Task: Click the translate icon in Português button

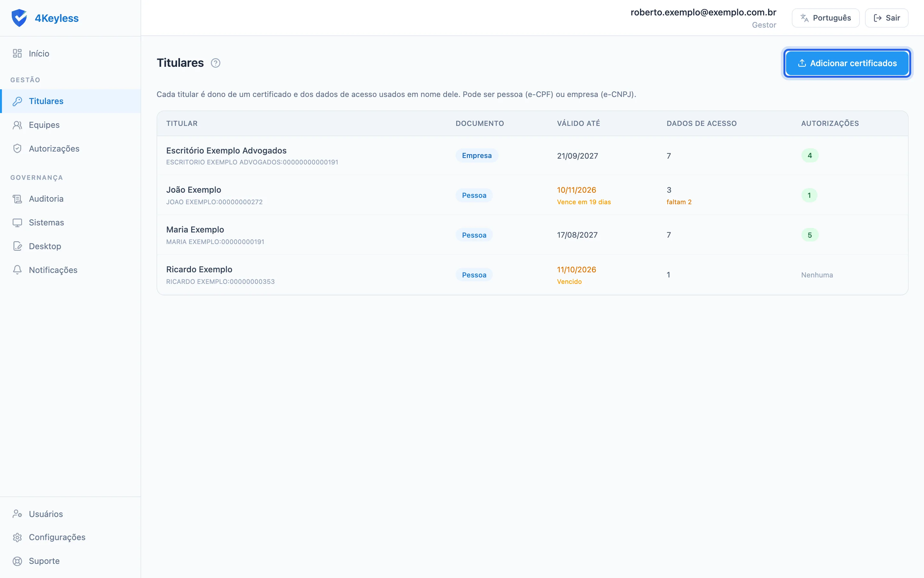Action: pyautogui.click(x=805, y=18)
